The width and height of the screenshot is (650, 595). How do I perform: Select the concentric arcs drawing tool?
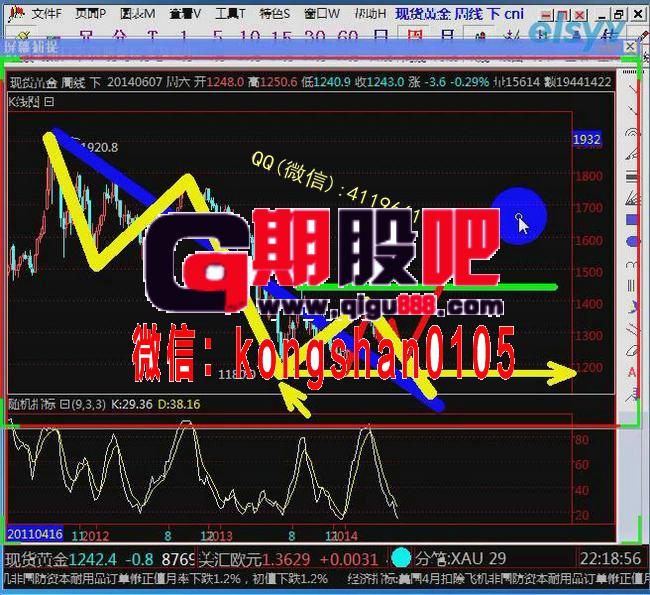coord(633,133)
